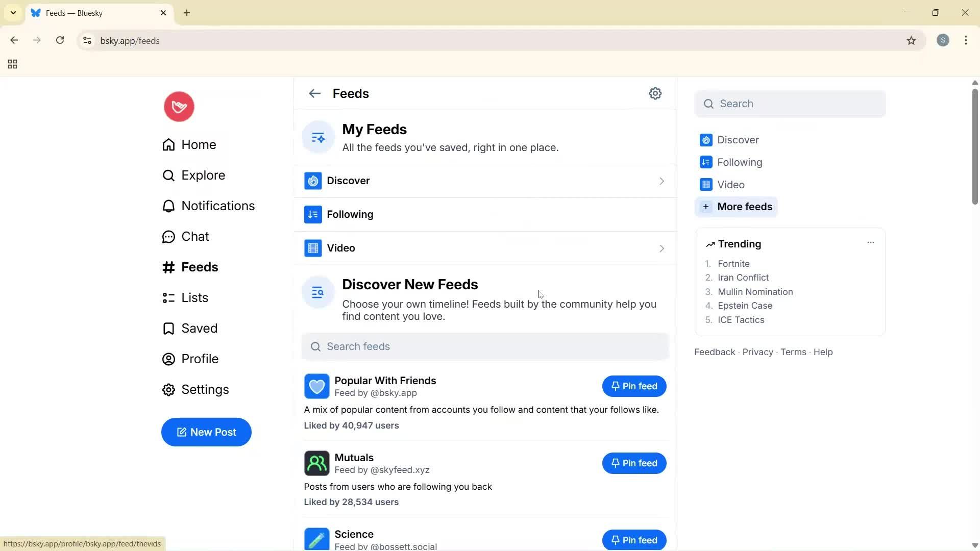
Task: Open the Bluesky home logo icon
Action: click(x=179, y=107)
